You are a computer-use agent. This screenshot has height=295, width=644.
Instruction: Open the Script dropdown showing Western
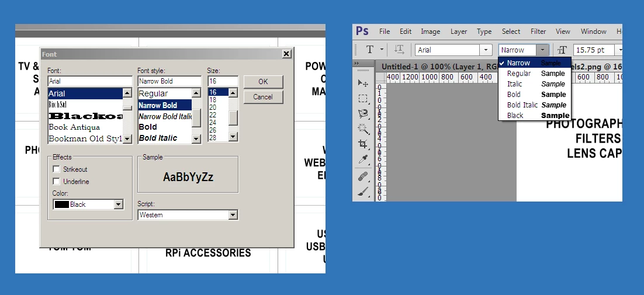[x=233, y=215]
